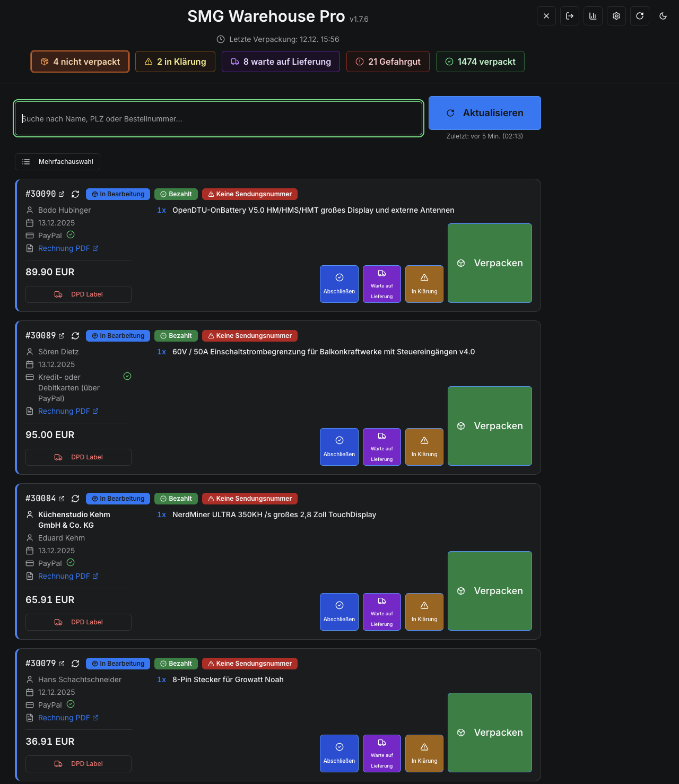Click the reload icon in top toolbar
This screenshot has width=679, height=784.
click(639, 16)
